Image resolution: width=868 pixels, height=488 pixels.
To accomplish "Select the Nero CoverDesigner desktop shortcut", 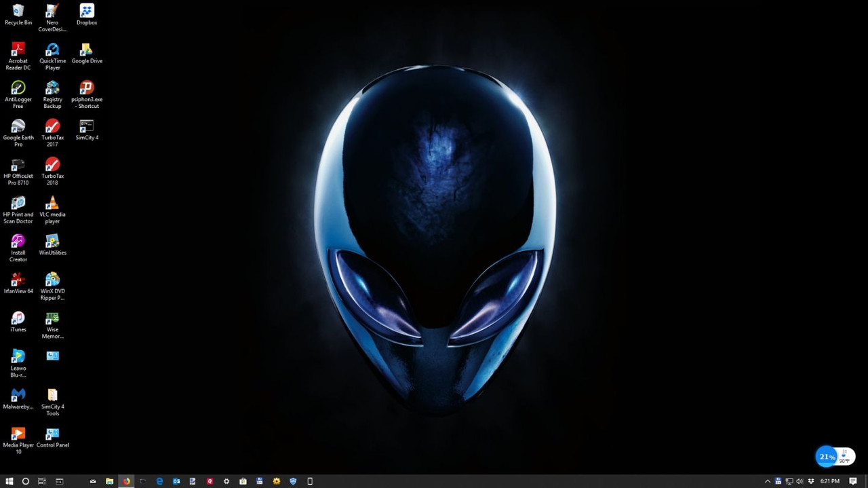I will pos(52,18).
